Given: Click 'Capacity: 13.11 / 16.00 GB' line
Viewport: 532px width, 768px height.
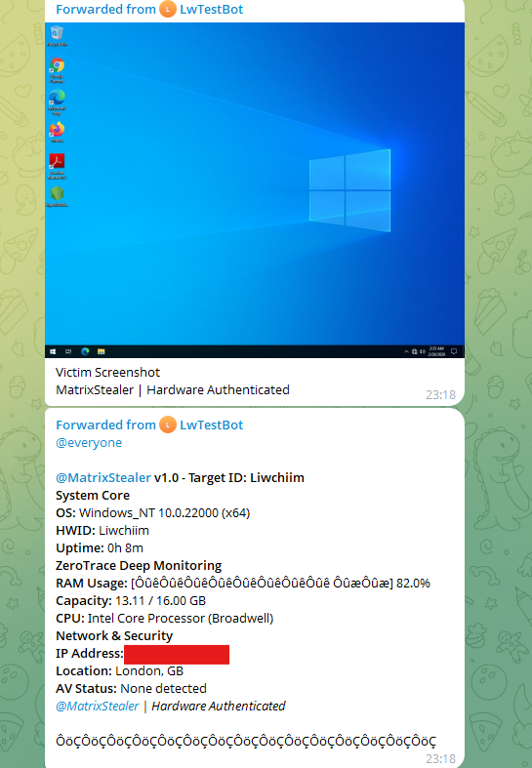Looking at the screenshot, I should 131,600.
